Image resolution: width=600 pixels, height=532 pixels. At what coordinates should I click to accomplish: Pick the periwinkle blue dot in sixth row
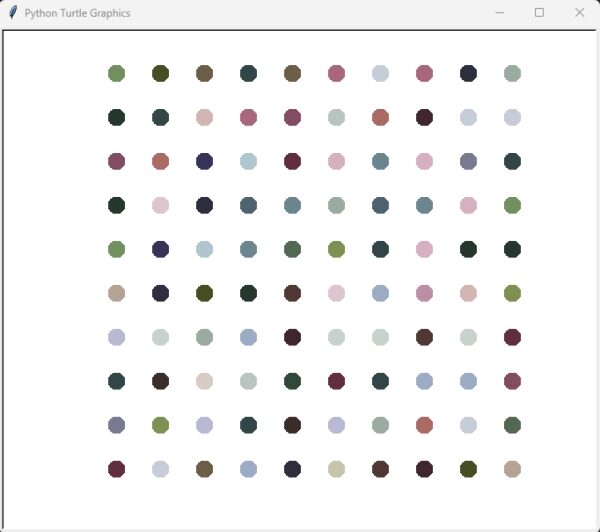(380, 293)
